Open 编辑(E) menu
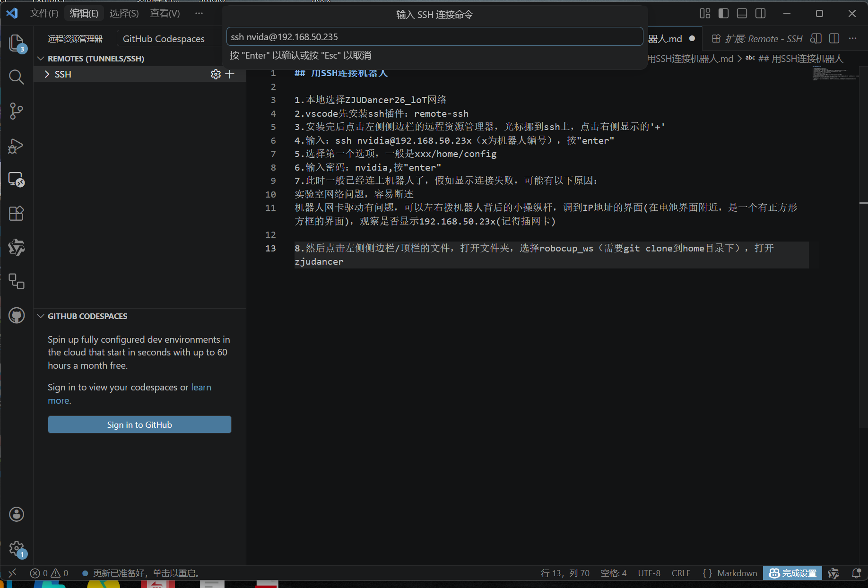The height and width of the screenshot is (588, 868). (84, 13)
